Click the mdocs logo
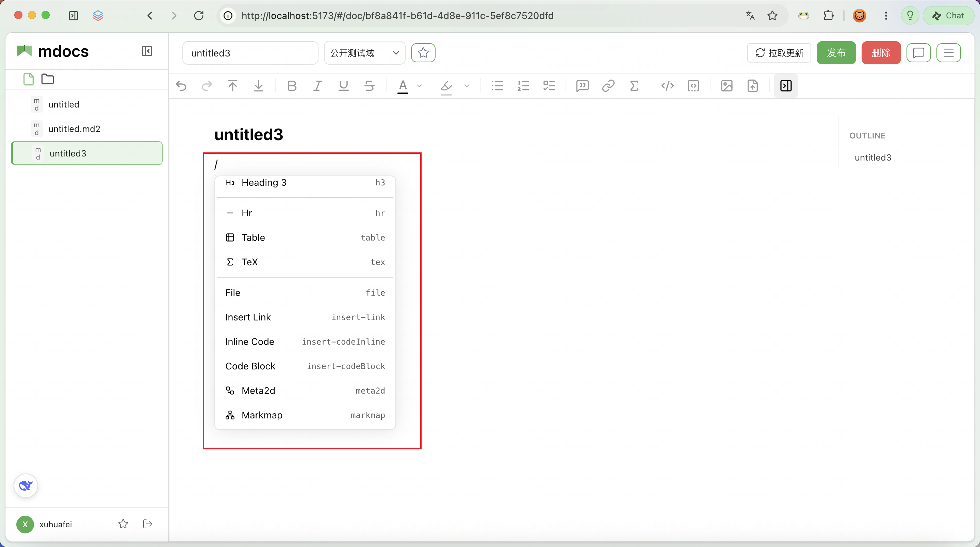Screen dimensions: 980x547 [53, 51]
